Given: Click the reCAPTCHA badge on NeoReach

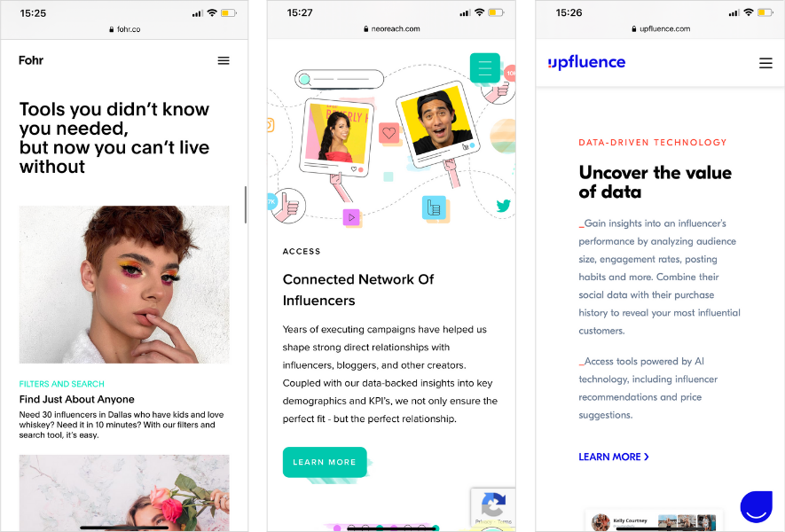Looking at the screenshot, I should (x=492, y=506).
